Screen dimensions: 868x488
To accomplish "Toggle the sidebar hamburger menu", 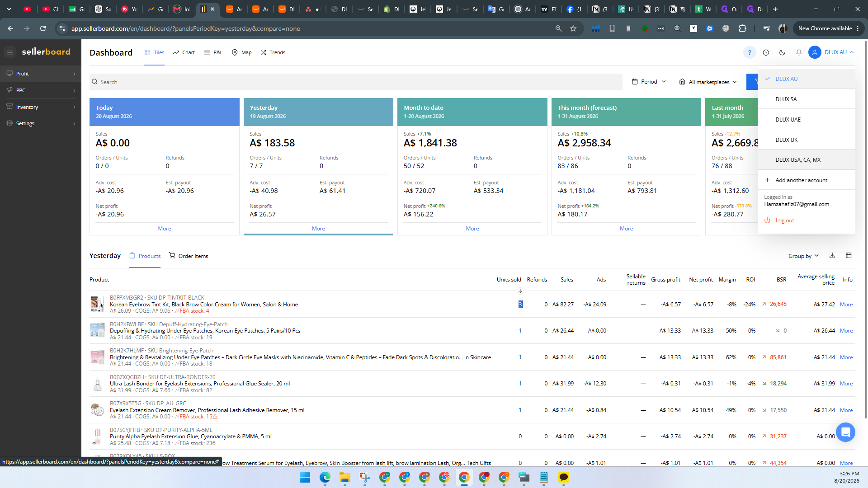I will pos(10,52).
